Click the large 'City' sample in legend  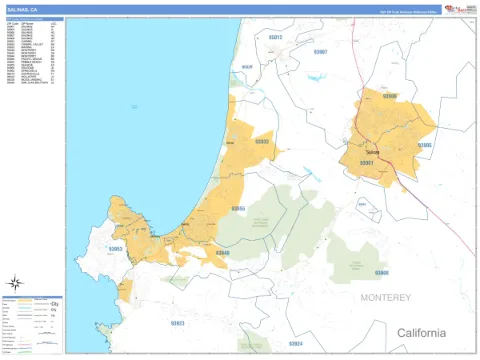(x=54, y=304)
